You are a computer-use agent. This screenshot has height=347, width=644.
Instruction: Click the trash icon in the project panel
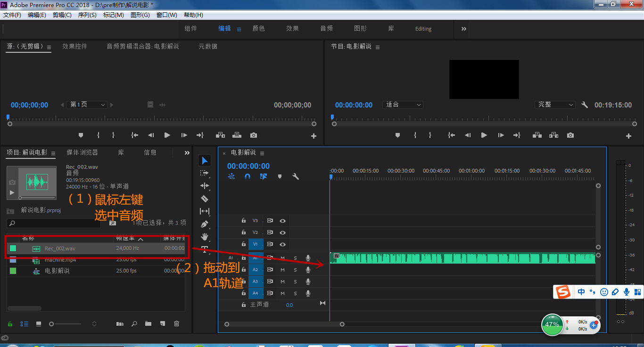pyautogui.click(x=177, y=324)
